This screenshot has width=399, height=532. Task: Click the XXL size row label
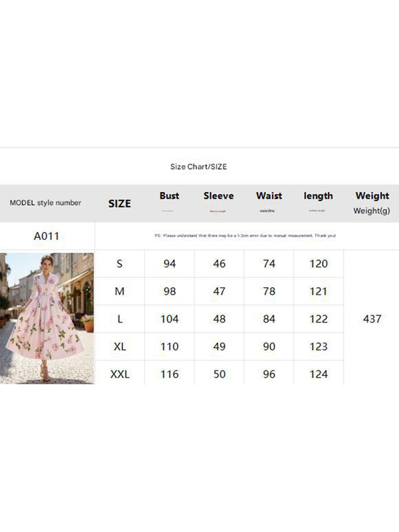pos(120,374)
